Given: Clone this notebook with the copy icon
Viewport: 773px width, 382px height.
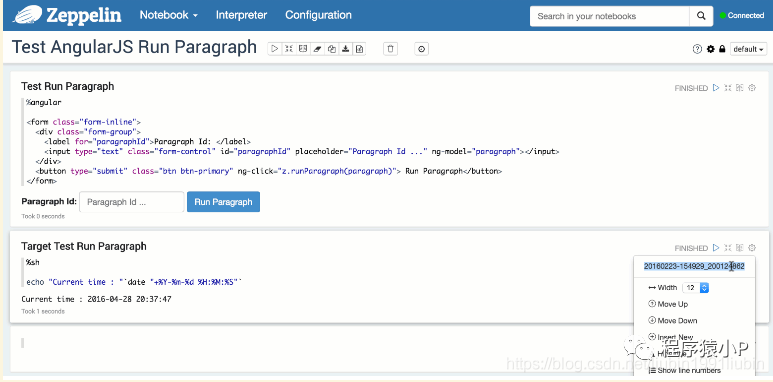Looking at the screenshot, I should [x=331, y=49].
